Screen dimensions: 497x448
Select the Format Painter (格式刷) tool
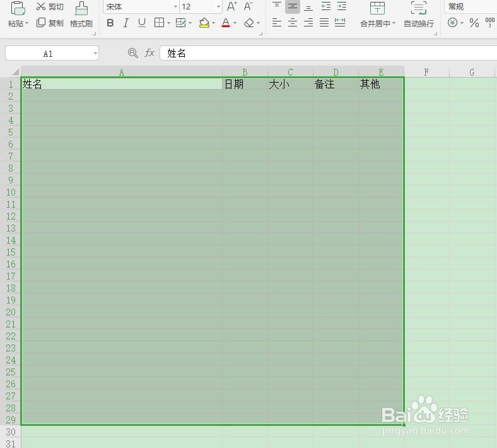81,15
